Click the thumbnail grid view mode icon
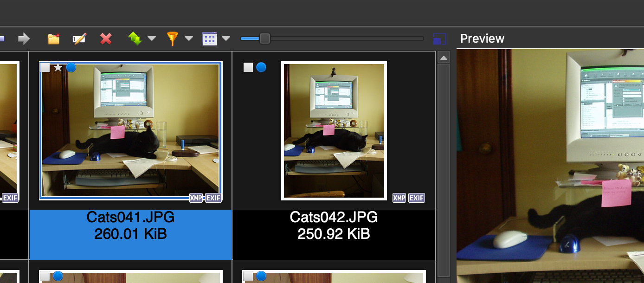644x283 pixels. coord(210,39)
